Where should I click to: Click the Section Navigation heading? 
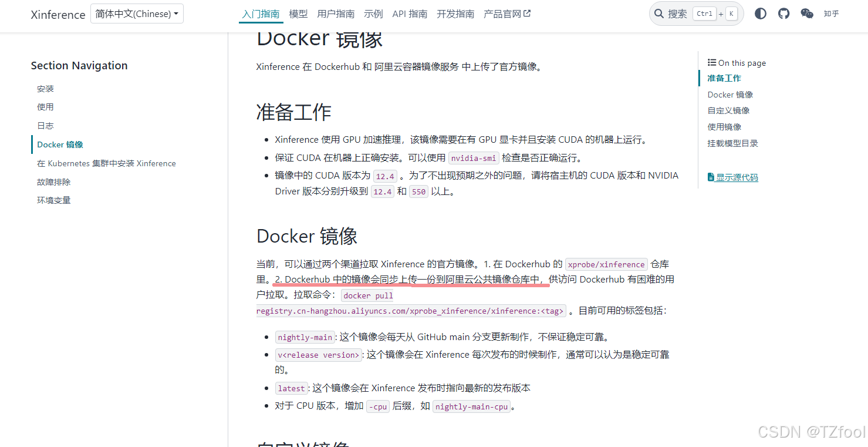coord(79,66)
